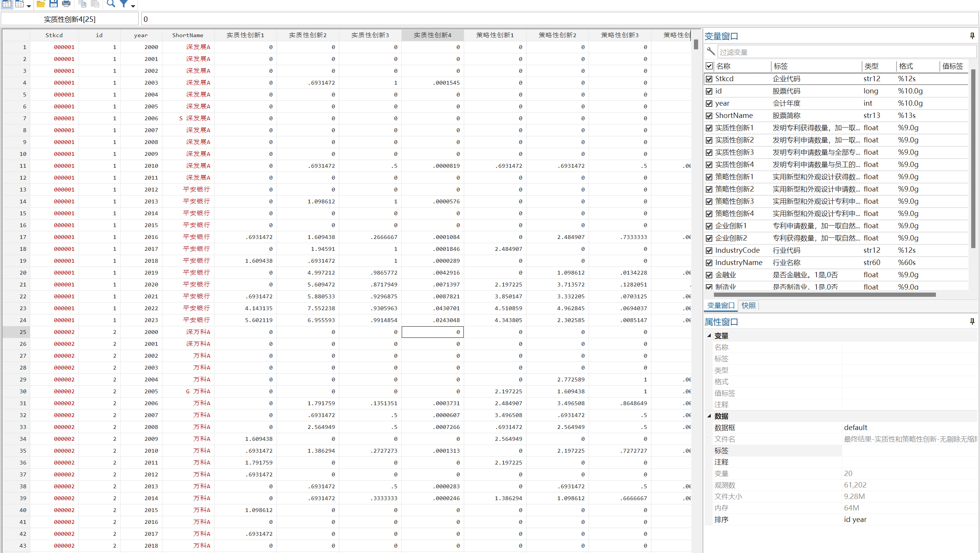Click the save floppy disk icon
This screenshot has width=980, height=553.
pyautogui.click(x=54, y=4)
